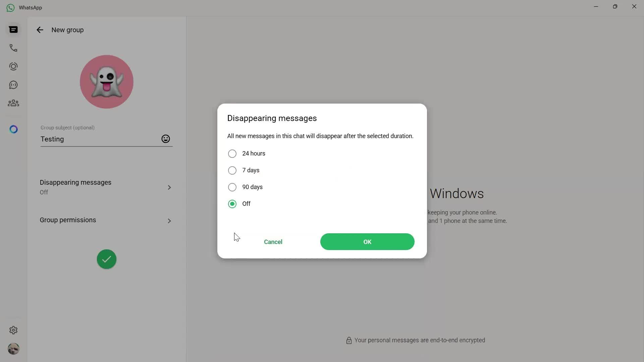This screenshot has width=644, height=362.
Task: Select the 24 hours duration option
Action: (232, 154)
